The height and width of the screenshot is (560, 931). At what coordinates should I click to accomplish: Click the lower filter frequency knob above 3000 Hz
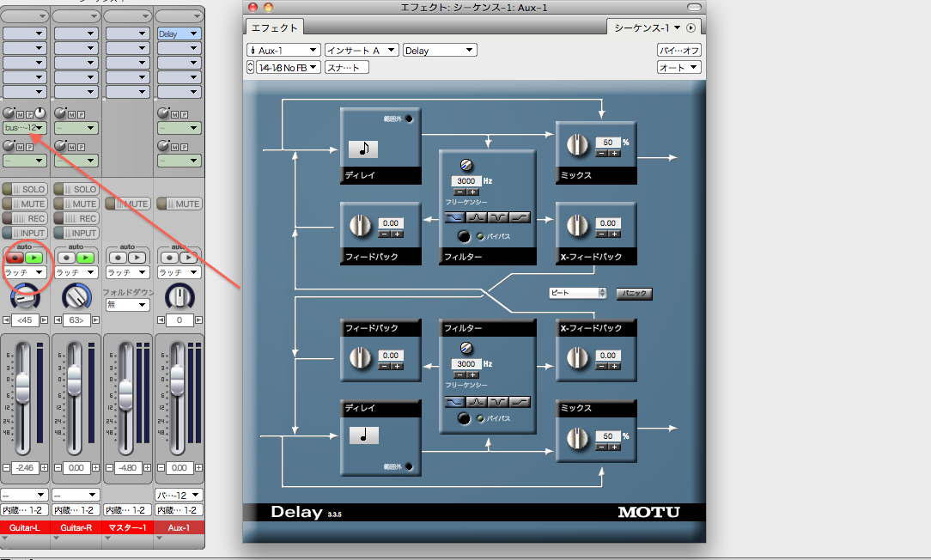466,349
